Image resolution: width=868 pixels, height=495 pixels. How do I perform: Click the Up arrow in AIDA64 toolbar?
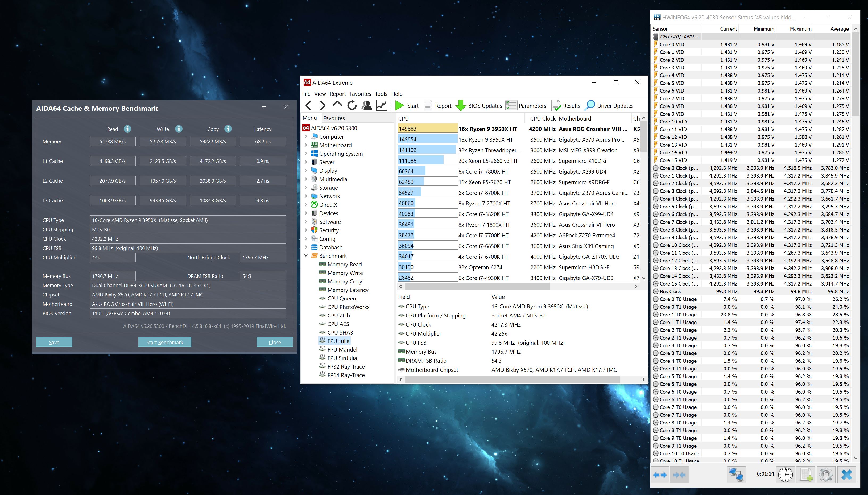pyautogui.click(x=337, y=105)
